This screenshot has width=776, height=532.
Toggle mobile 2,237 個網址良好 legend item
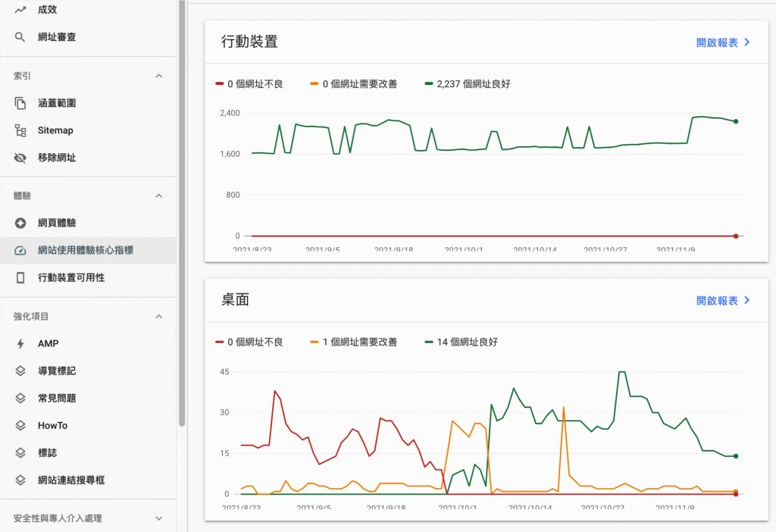point(468,84)
